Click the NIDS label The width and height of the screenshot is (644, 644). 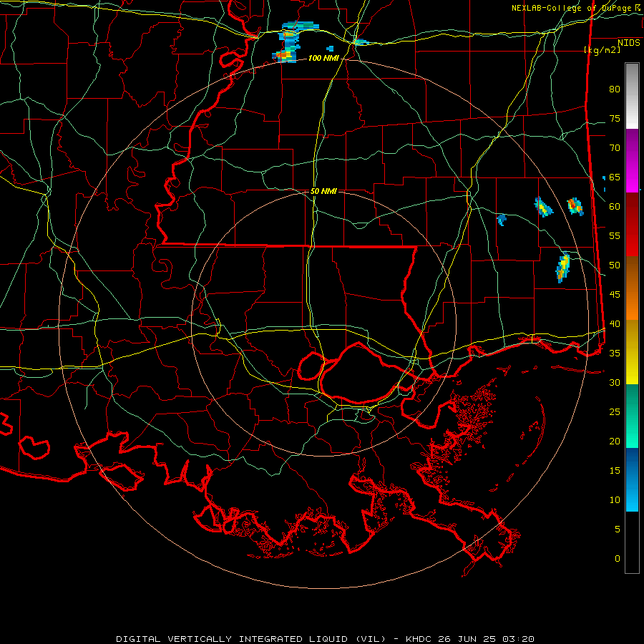click(x=629, y=42)
